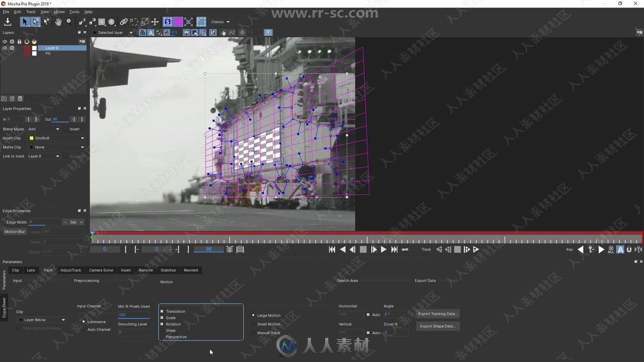This screenshot has width=644, height=362.
Task: Open the Movie menu
Action: click(59, 12)
